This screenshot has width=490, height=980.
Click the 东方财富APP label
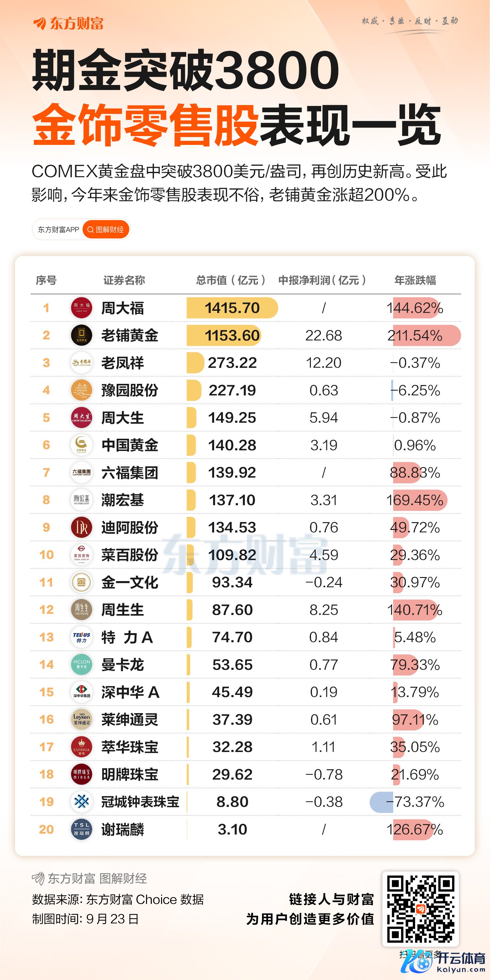tap(58, 230)
